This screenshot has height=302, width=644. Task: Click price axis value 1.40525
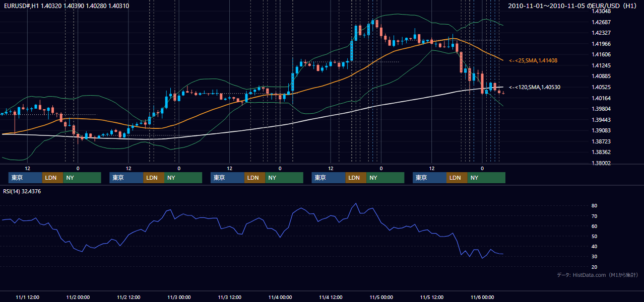pyautogui.click(x=601, y=87)
